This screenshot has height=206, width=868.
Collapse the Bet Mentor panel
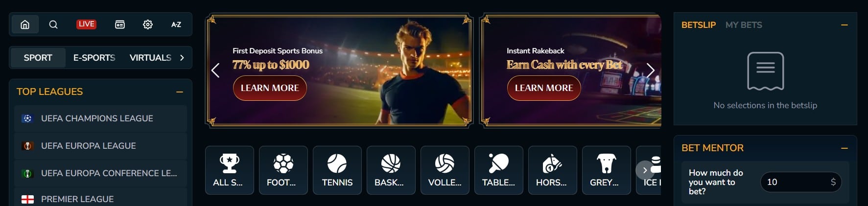(845, 148)
